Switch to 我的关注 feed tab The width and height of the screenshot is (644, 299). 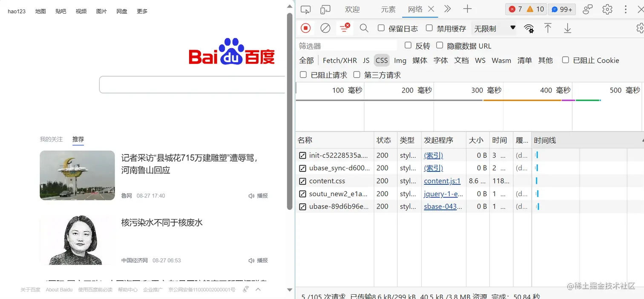pyautogui.click(x=51, y=139)
